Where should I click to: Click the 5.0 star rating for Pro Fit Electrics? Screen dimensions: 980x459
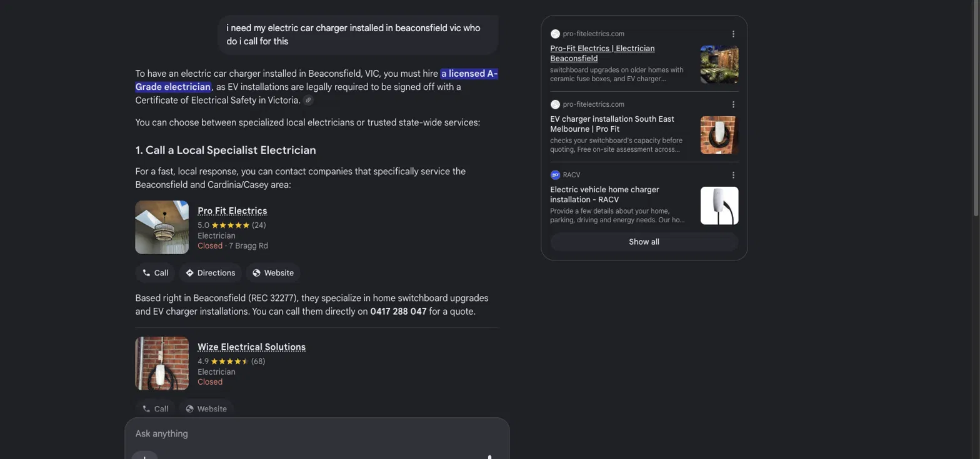(232, 225)
